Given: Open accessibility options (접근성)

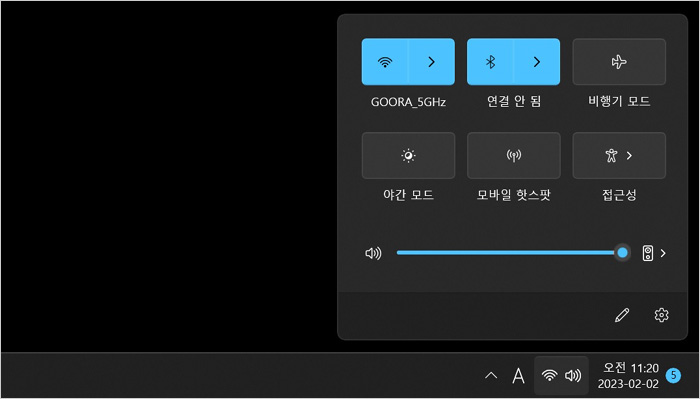Looking at the screenshot, I should pyautogui.click(x=619, y=155).
